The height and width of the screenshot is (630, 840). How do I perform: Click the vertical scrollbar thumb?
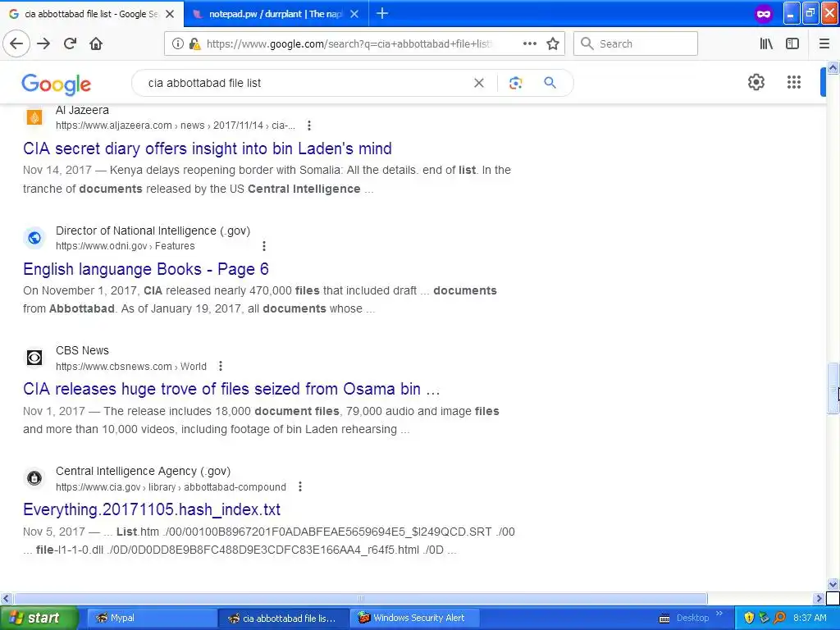(x=833, y=388)
